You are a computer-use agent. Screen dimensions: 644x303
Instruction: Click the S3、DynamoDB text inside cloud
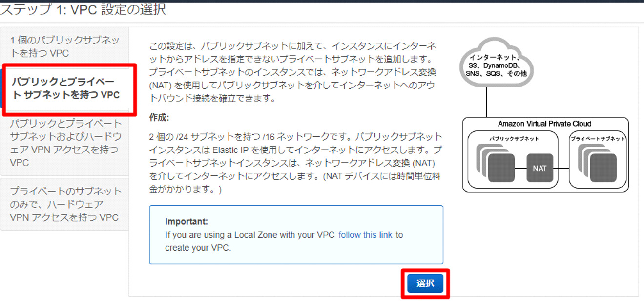click(497, 65)
